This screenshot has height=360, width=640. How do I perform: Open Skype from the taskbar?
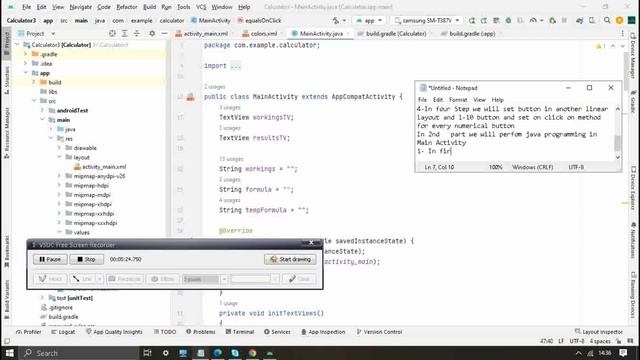235,353
